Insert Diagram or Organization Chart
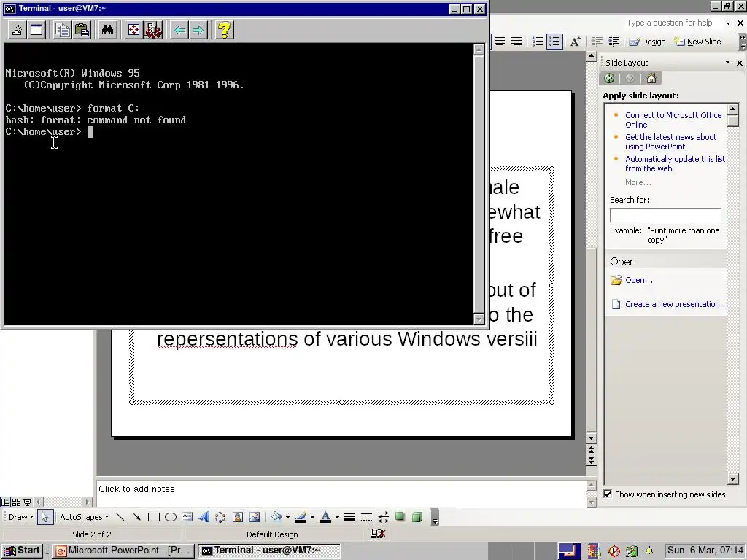 coord(220,517)
